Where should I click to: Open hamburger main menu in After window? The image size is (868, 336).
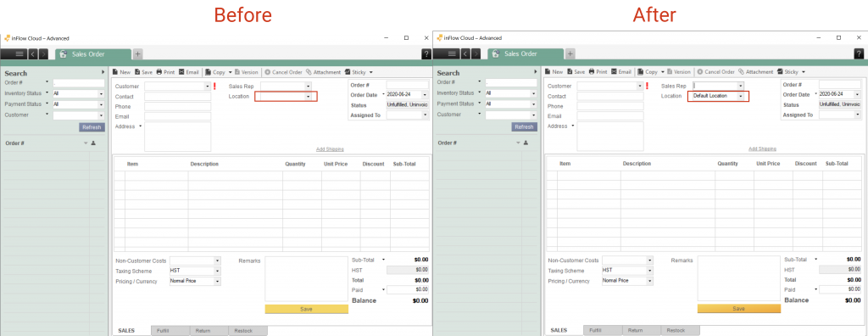[x=452, y=53]
